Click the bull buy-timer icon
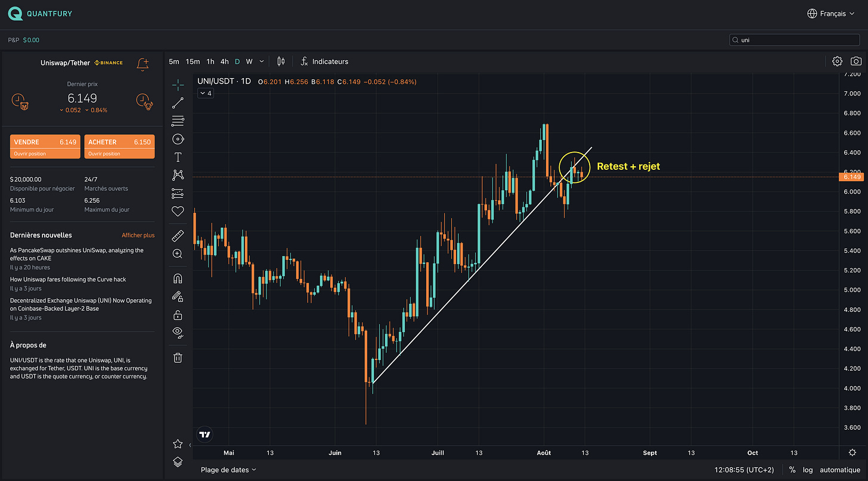The image size is (868, 481). click(144, 101)
